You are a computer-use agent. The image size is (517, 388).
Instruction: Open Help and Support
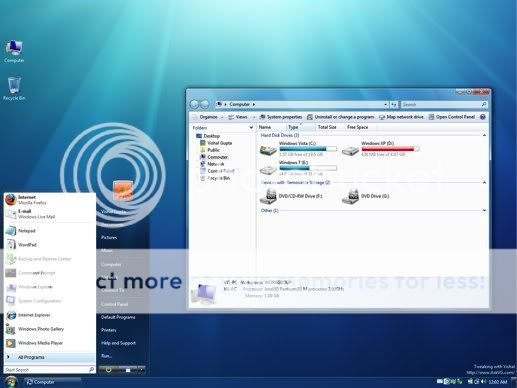[x=118, y=343]
